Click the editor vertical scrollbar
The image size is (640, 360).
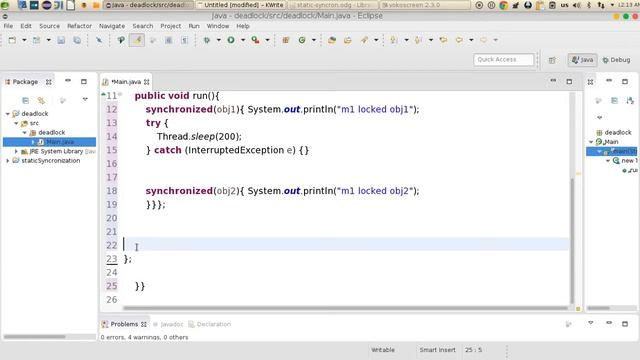[572, 241]
